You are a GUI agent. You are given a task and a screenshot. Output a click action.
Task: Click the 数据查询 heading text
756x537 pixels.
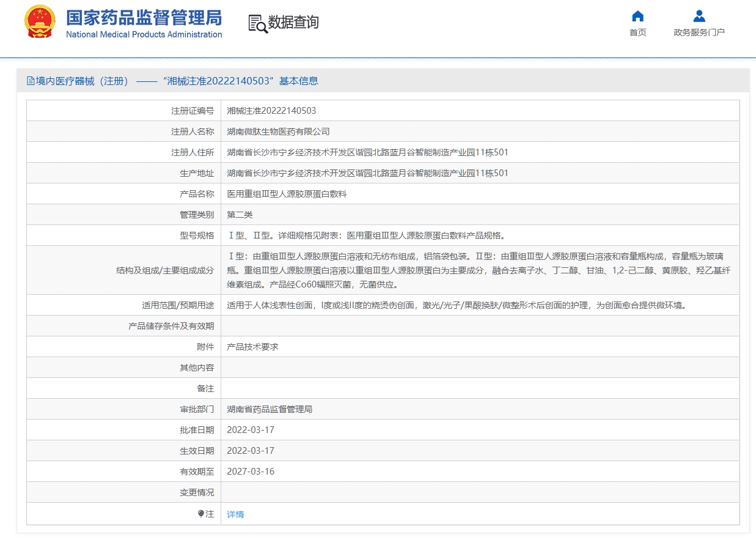click(x=293, y=23)
